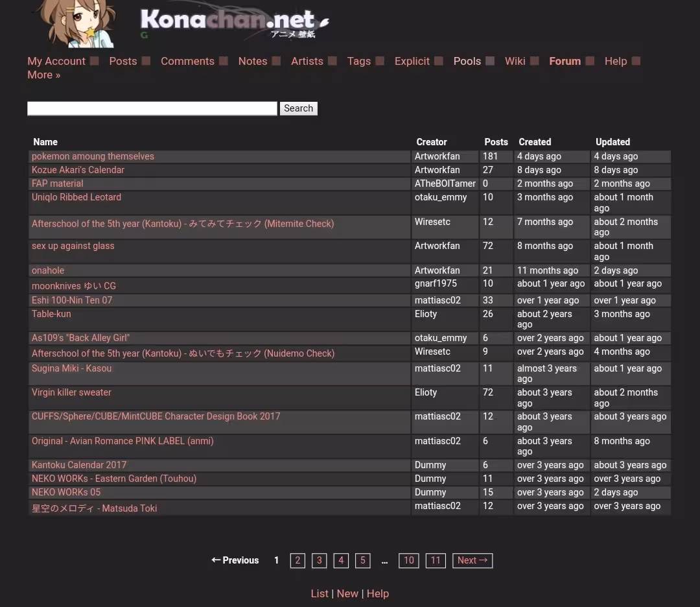Open the Wiki page
Screen dimensions: 700x607
point(515,61)
